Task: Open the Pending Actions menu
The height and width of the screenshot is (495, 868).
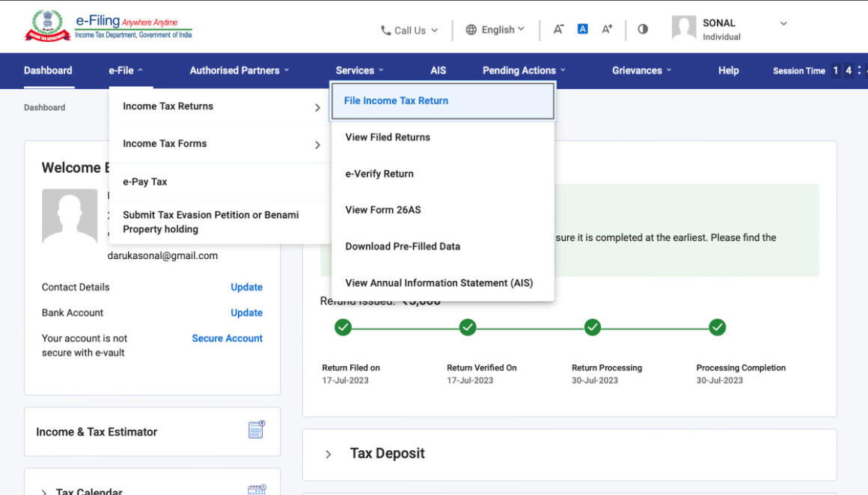Action: (522, 70)
